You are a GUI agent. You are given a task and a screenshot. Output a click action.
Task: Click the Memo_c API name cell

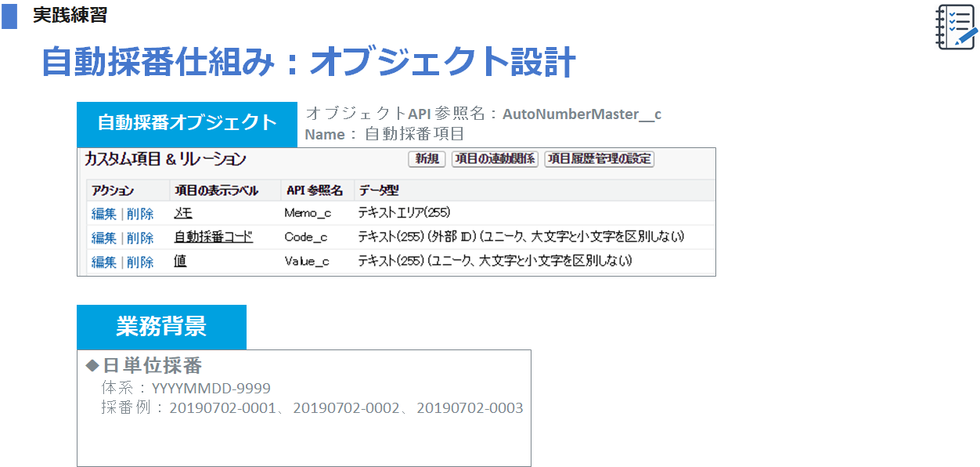pyautogui.click(x=306, y=213)
